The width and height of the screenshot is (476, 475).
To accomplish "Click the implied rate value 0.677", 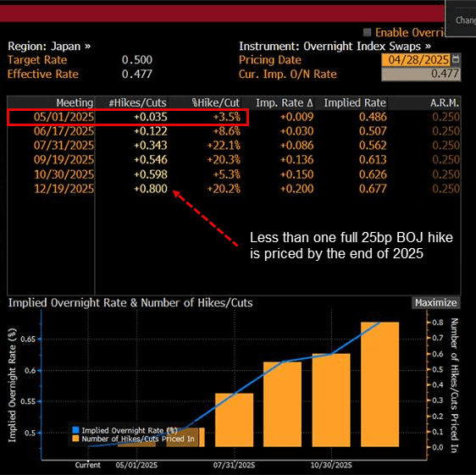I will click(373, 189).
